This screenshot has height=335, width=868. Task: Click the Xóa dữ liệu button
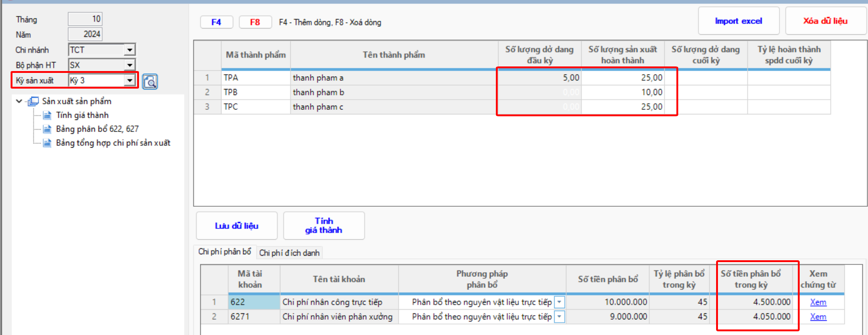(825, 21)
